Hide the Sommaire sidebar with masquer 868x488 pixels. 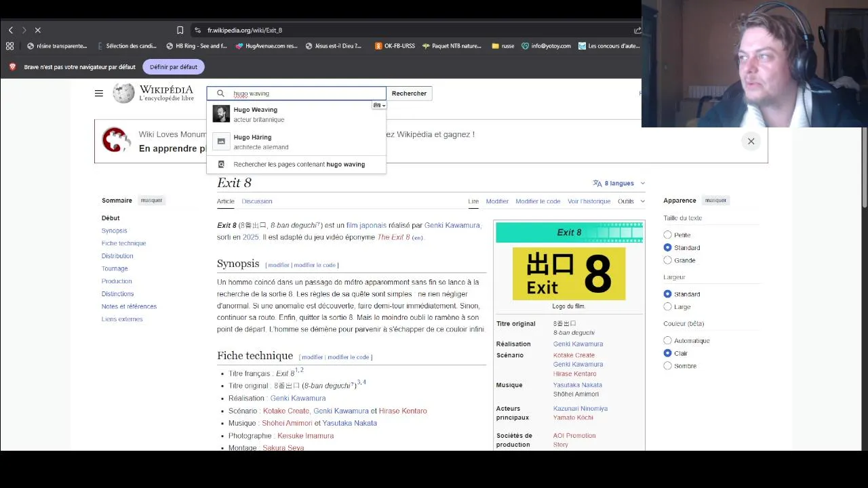coord(151,201)
